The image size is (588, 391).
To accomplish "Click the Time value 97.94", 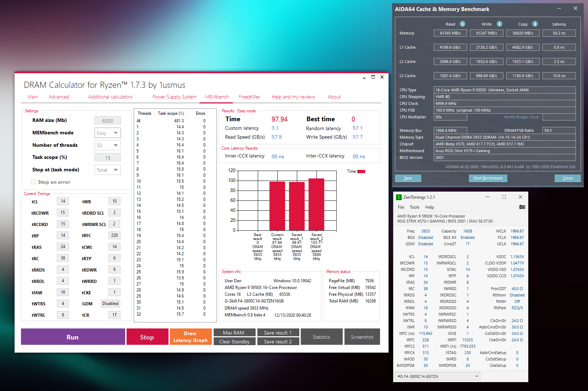I will [x=279, y=119].
